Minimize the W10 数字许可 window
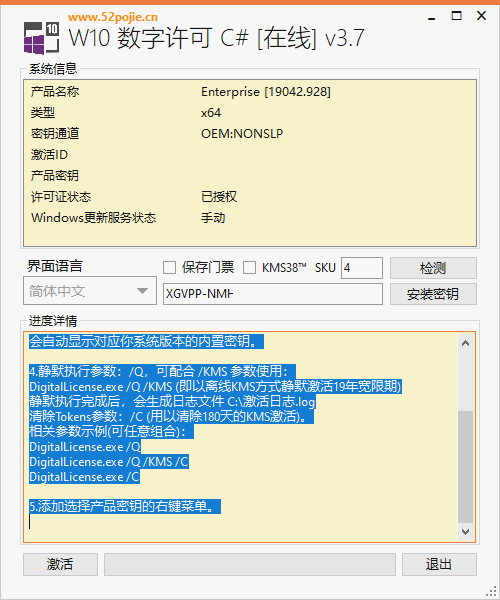The height and width of the screenshot is (600, 500). pyautogui.click(x=432, y=16)
